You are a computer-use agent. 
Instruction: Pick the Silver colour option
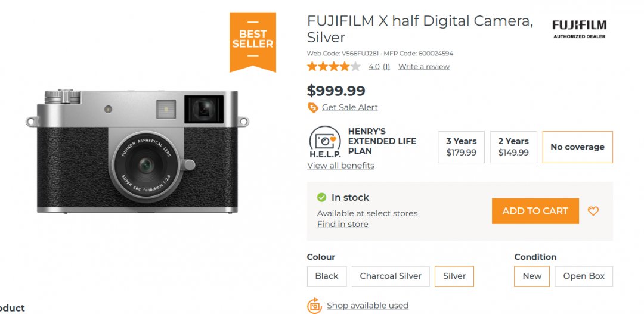tap(454, 276)
